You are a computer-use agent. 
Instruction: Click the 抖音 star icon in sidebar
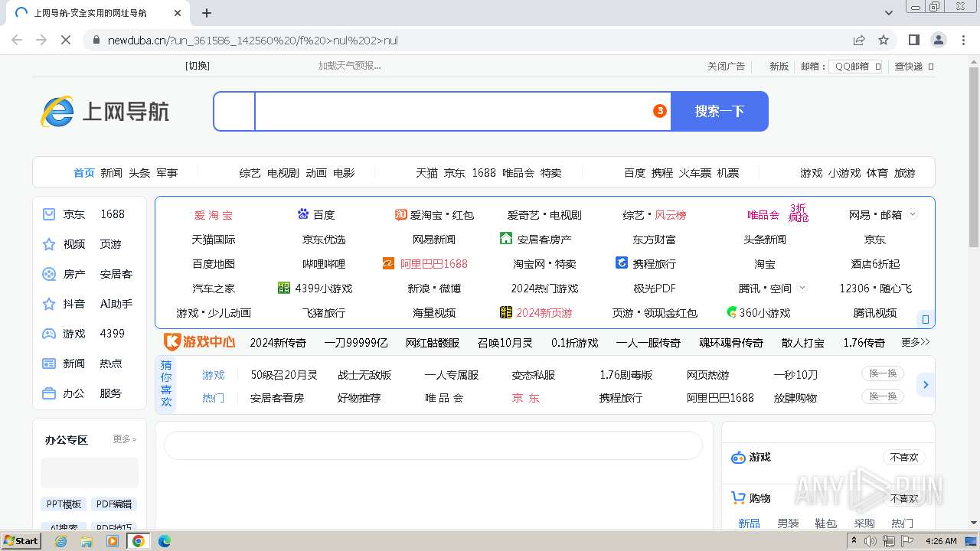49,304
